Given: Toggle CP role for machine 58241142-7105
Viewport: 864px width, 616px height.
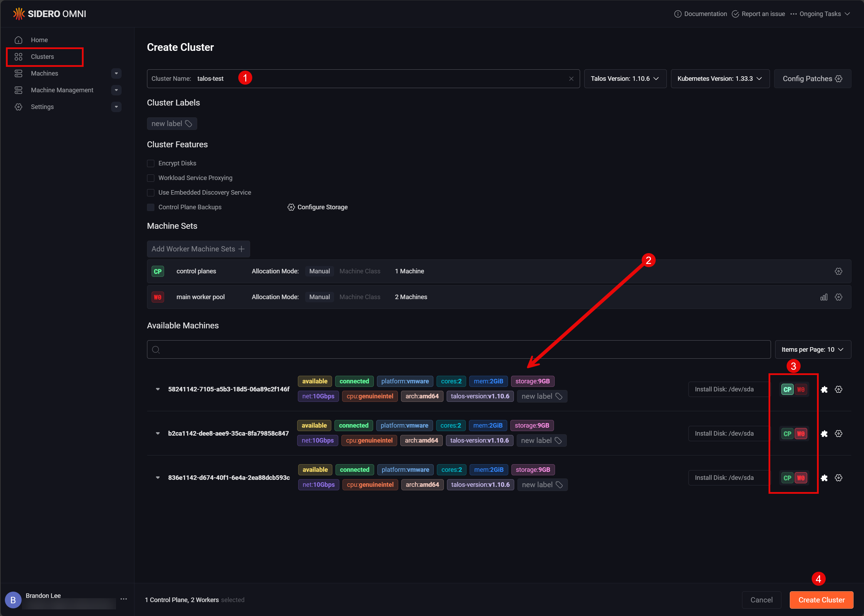Looking at the screenshot, I should click(787, 389).
